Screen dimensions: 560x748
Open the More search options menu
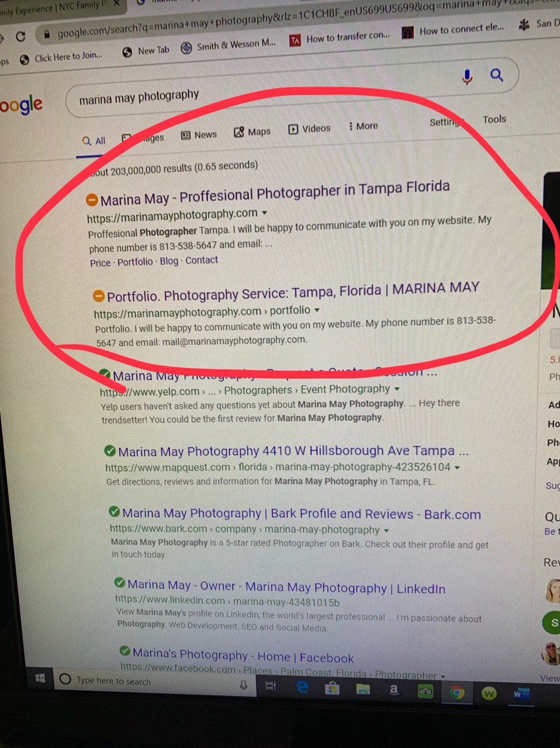pyautogui.click(x=363, y=126)
